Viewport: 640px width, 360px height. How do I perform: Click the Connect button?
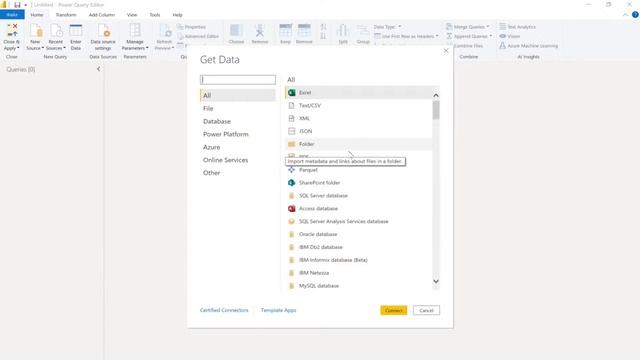click(x=393, y=311)
